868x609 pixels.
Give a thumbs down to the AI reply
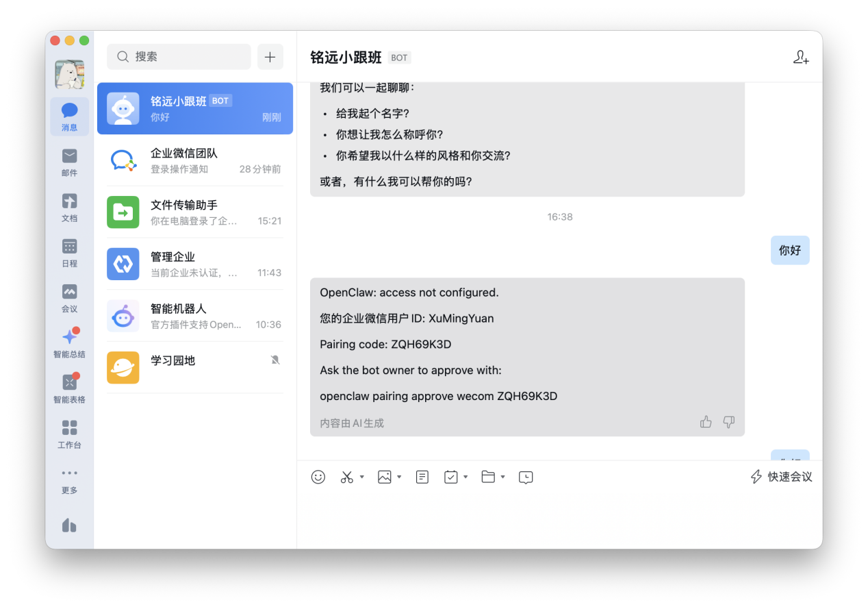[728, 421]
